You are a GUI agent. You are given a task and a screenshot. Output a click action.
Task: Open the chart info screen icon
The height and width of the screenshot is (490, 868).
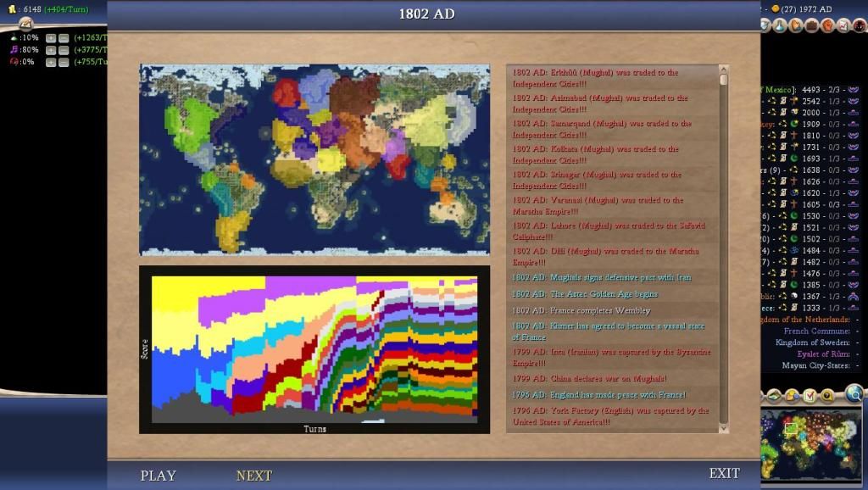[x=843, y=25]
